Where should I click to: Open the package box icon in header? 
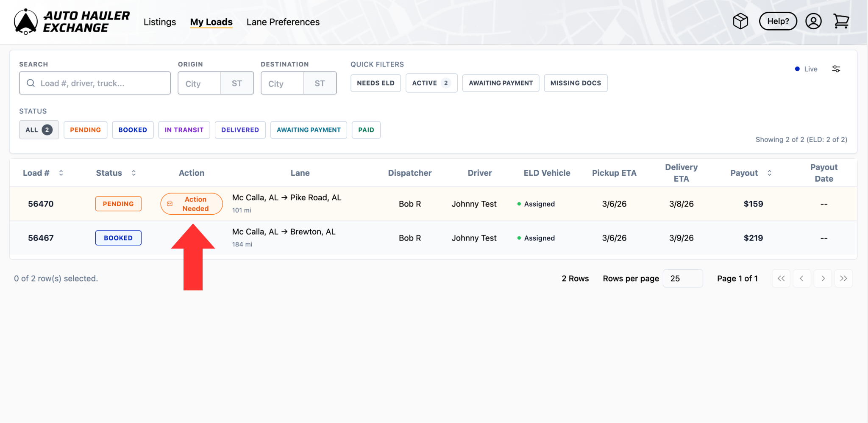coord(740,21)
